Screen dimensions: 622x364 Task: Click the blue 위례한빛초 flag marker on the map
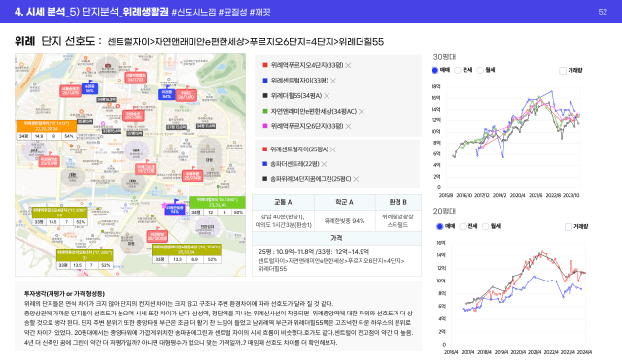point(175,209)
